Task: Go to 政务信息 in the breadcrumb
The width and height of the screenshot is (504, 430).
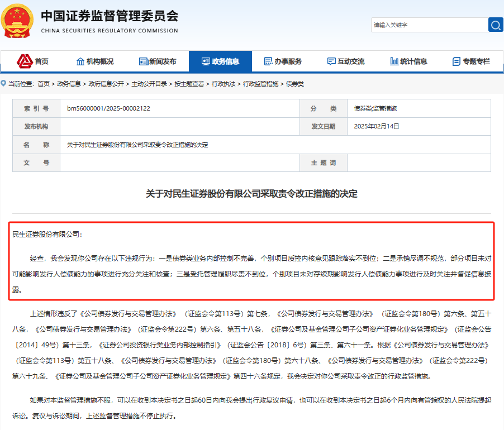Action: coord(69,84)
